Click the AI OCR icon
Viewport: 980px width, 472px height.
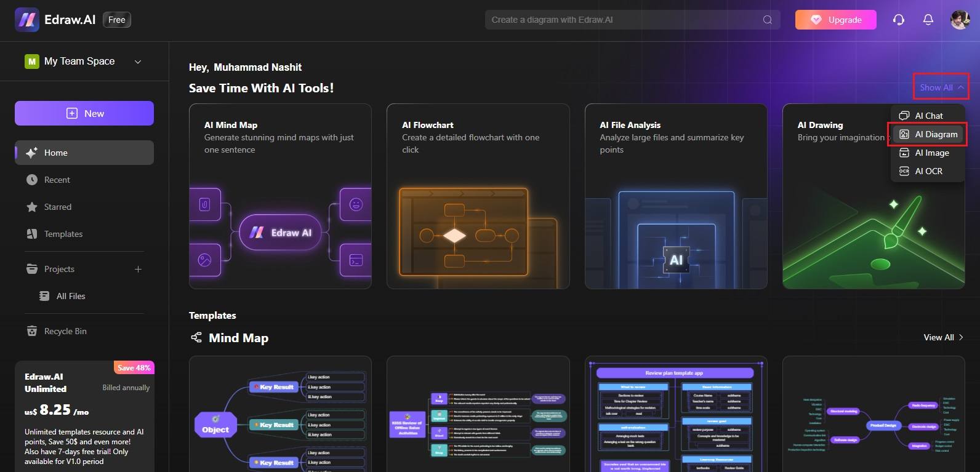coord(904,171)
